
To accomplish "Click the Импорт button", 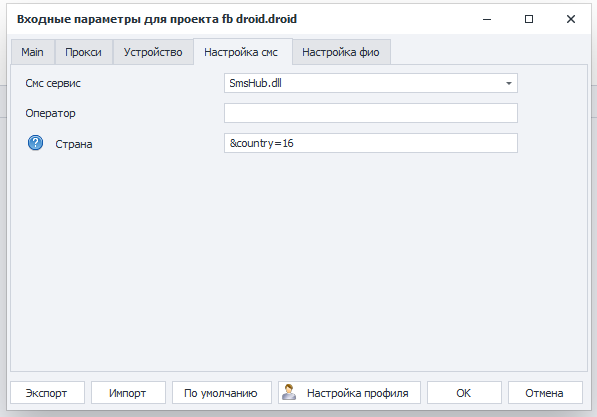I will [x=128, y=393].
